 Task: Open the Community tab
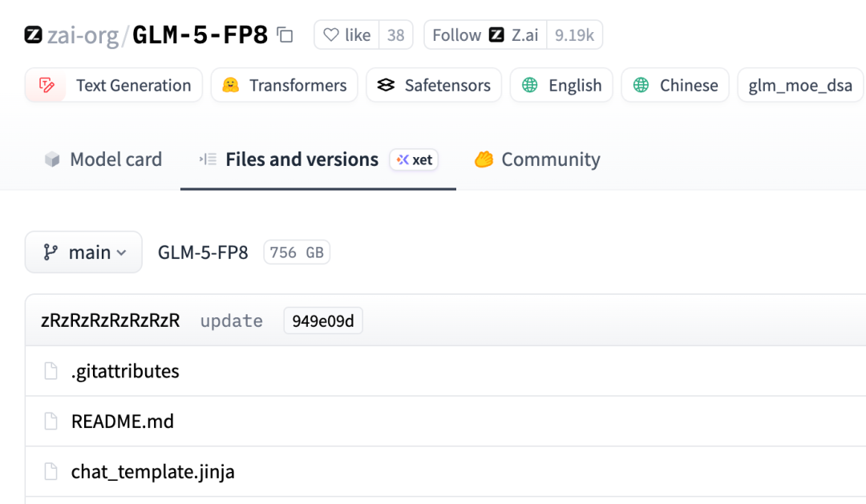click(537, 159)
